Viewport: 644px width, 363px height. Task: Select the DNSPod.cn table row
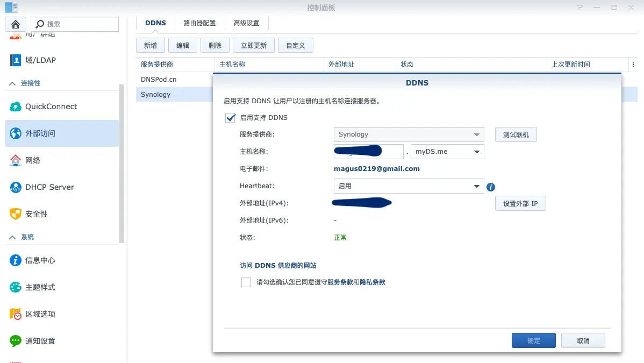pos(175,80)
